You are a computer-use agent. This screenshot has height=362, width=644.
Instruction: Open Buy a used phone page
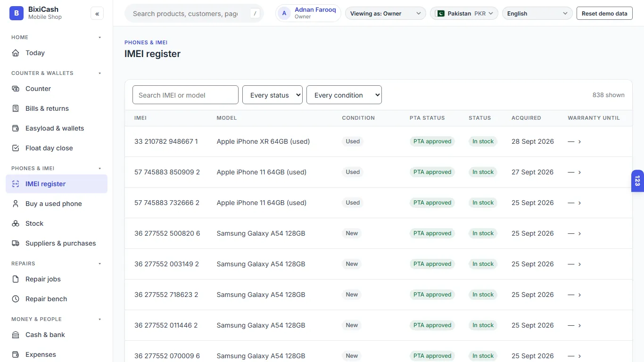pos(57,204)
